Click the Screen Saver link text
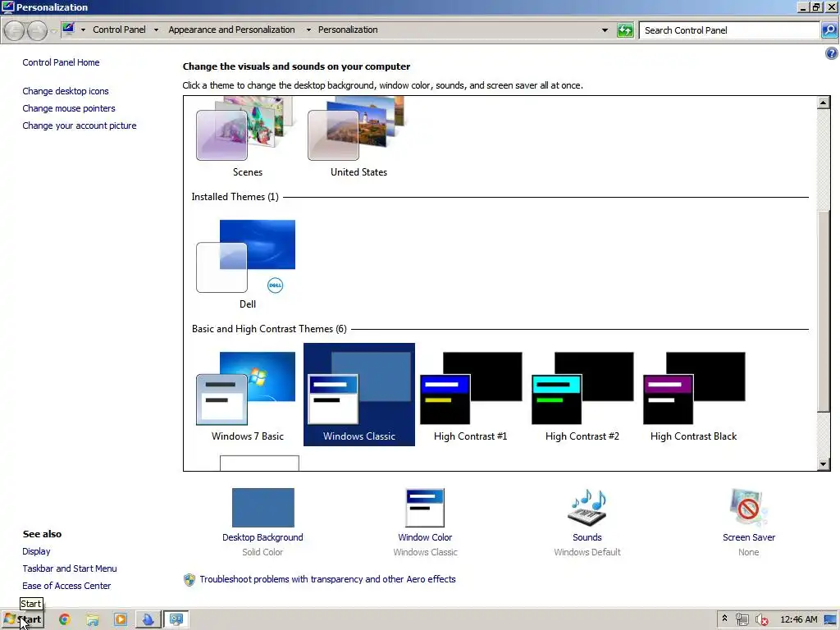The height and width of the screenshot is (630, 840). click(749, 537)
